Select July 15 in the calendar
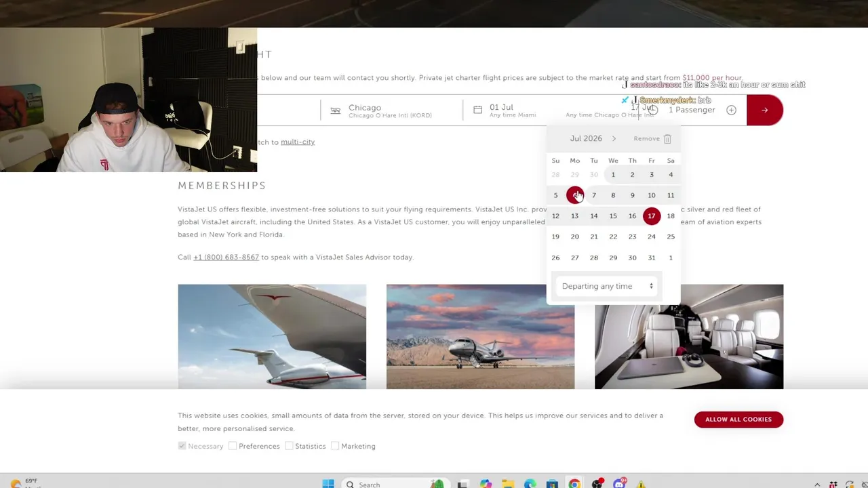868x488 pixels. (x=613, y=216)
